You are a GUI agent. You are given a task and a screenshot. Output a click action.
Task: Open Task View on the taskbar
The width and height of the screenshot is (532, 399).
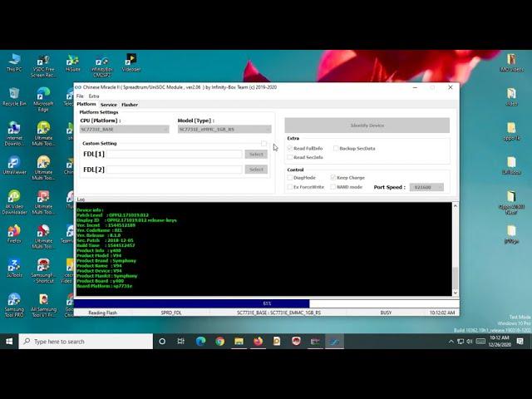tap(181, 342)
